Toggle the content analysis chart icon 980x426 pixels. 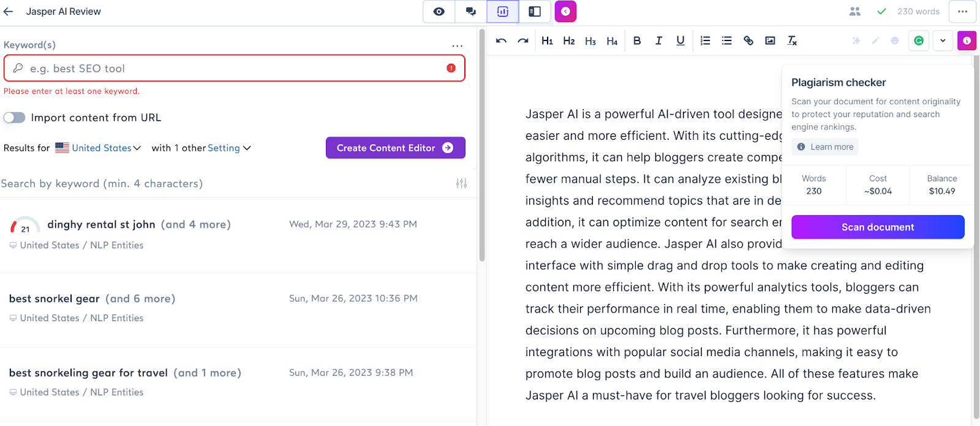pos(503,12)
